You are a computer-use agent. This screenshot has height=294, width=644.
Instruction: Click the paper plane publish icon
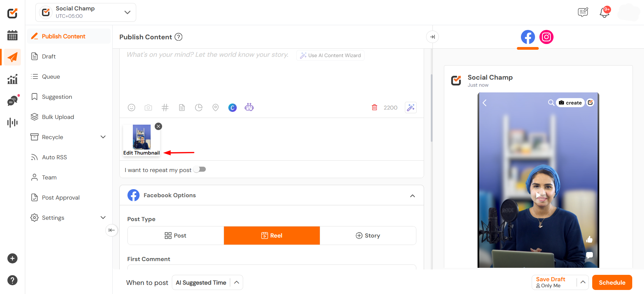pos(12,57)
